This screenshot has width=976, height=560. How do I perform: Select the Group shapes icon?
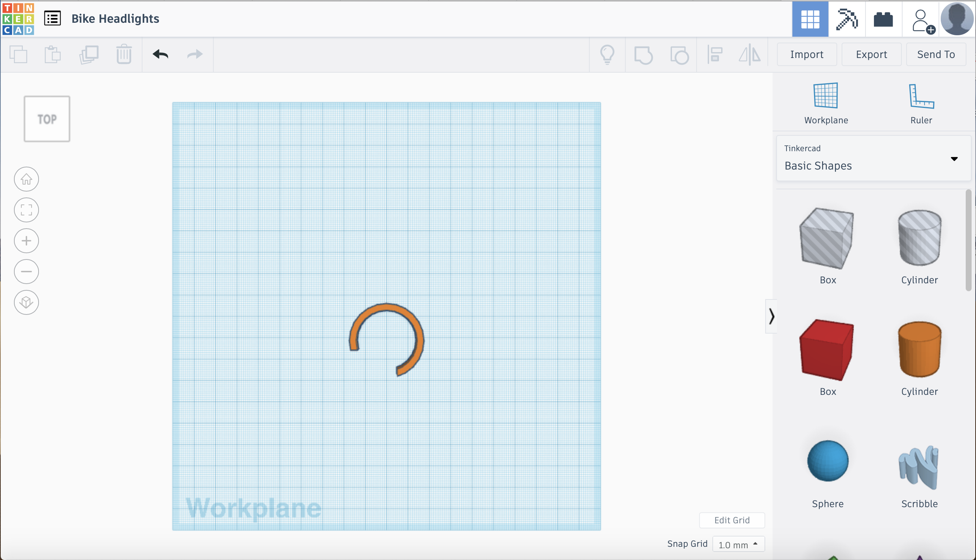tap(643, 54)
